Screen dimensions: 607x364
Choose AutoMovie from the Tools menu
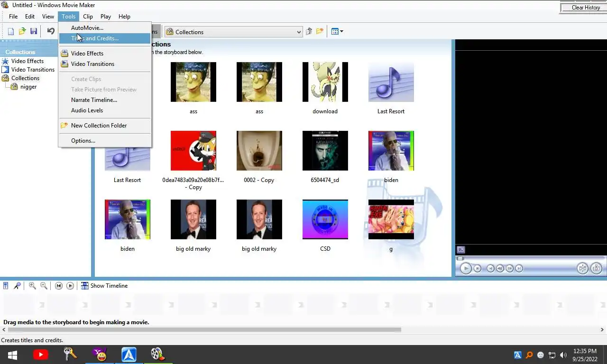tap(105, 28)
